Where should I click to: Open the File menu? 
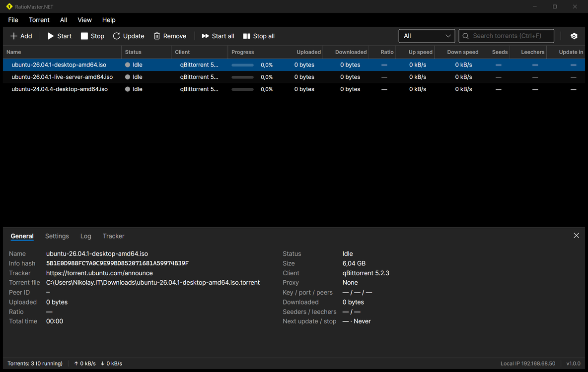point(13,20)
